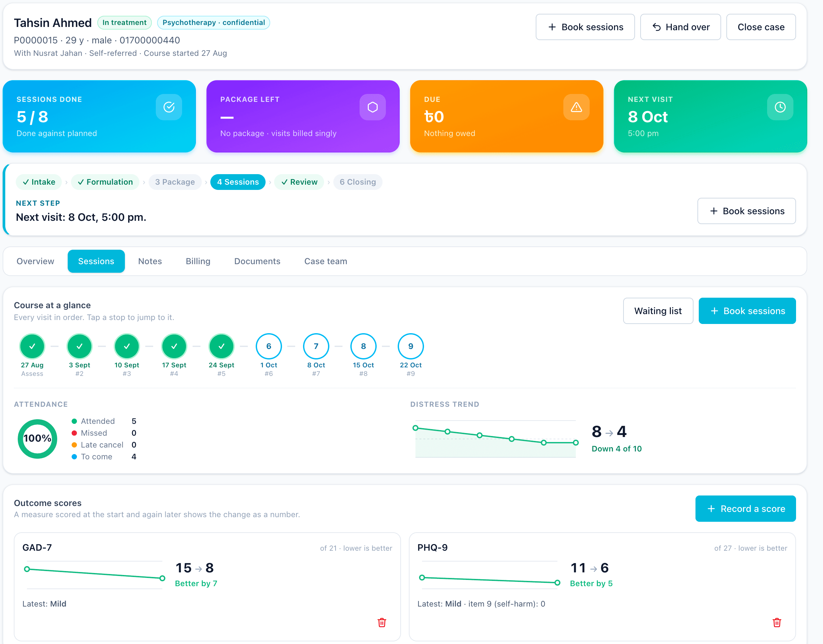This screenshot has height=644, width=823.
Task: Switch to the Notes tab
Action: click(150, 261)
